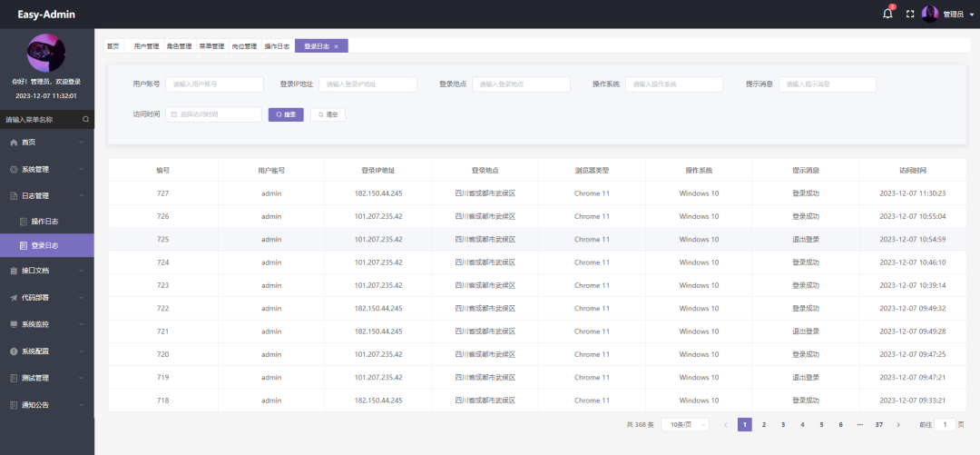Expand the 系统管理 menu chevron
This screenshot has height=455, width=980.
82,169
